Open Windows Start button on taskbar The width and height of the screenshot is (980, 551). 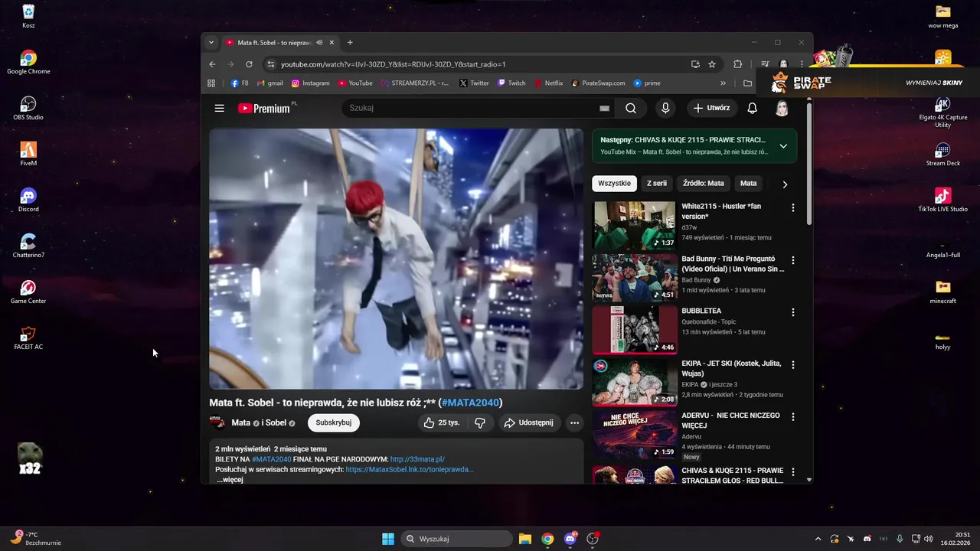point(388,539)
